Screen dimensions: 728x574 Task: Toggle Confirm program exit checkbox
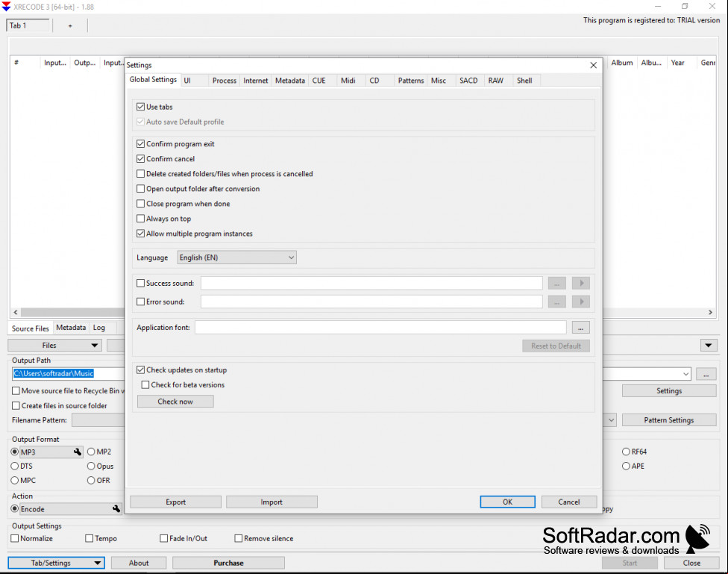[141, 144]
